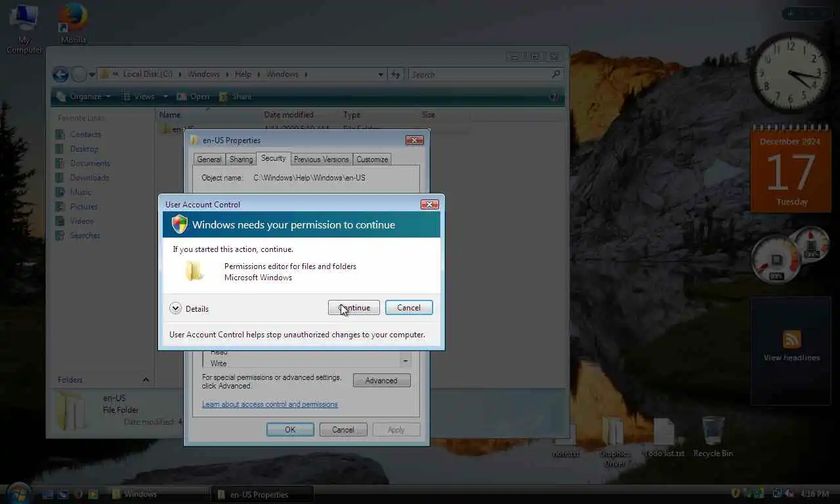Open Videos in Favorite Links
This screenshot has height=504, width=840.
pos(75,221)
